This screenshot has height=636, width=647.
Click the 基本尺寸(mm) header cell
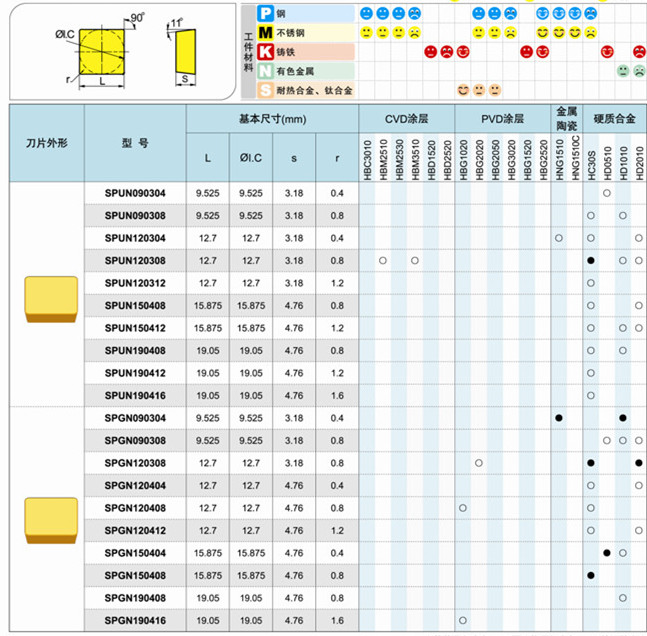(272, 119)
